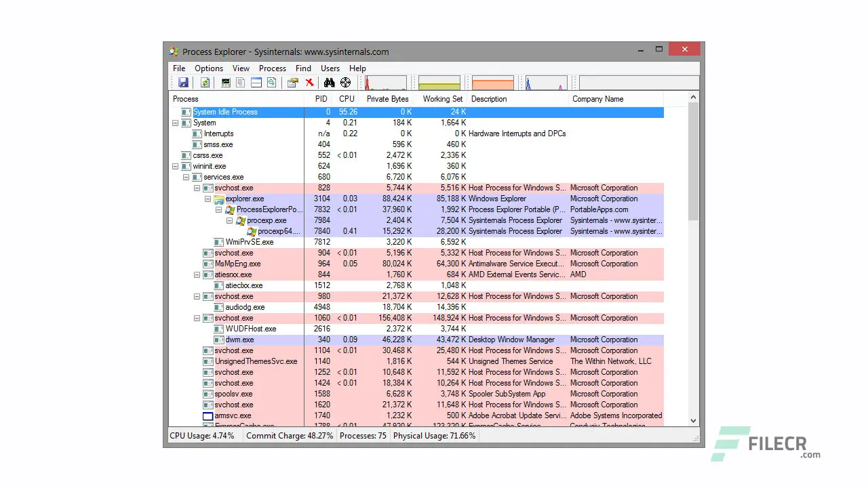This screenshot has height=488, width=868.
Task: Collapse the atiesrxx.exe tree node
Action: (x=197, y=275)
